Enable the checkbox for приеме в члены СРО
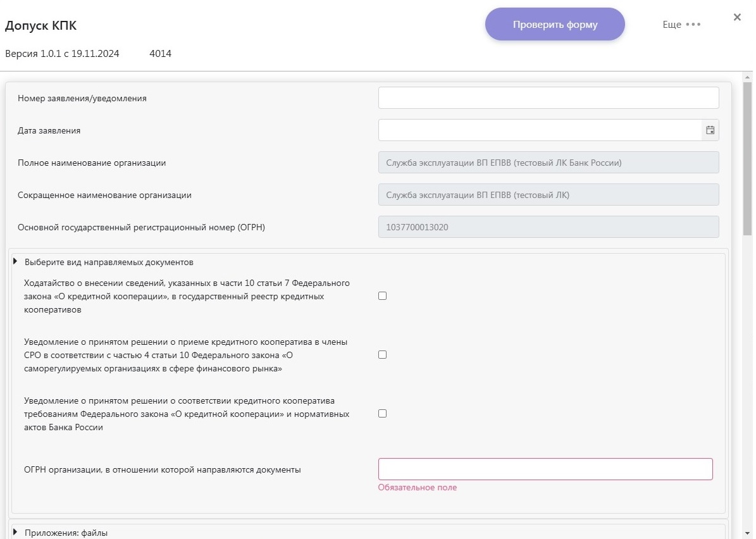Image resolution: width=756 pixels, height=539 pixels. (382, 355)
